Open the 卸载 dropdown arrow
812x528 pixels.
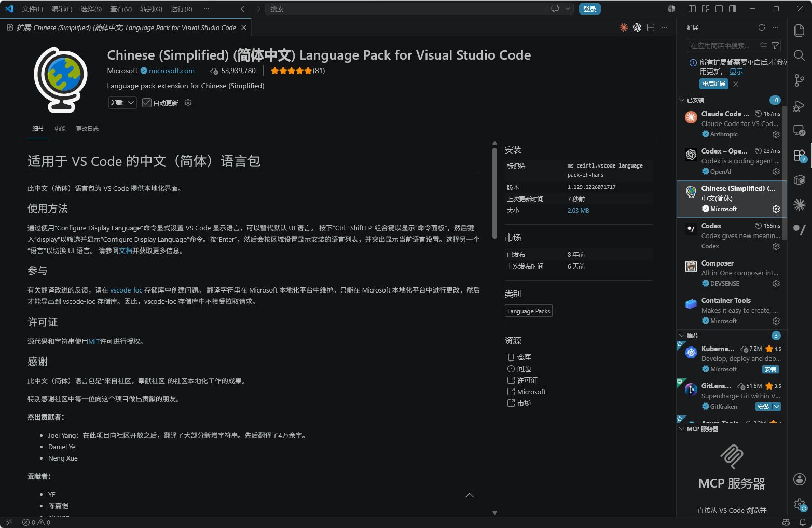point(131,103)
